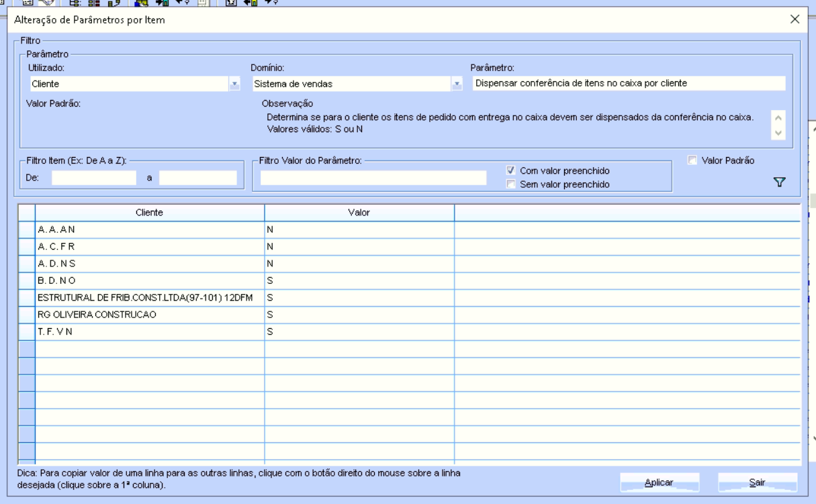Open the Utilizado dropdown showing Cliente
The image size is (816, 504).
[x=234, y=84]
